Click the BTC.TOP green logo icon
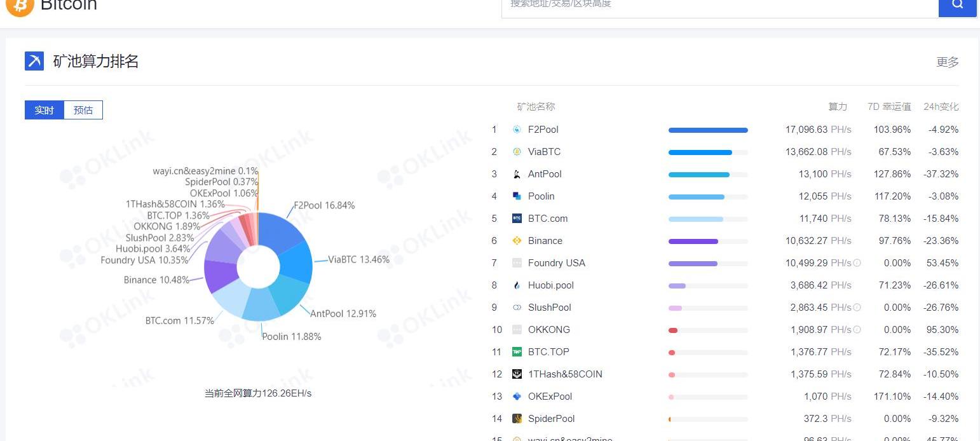The height and width of the screenshot is (441, 980). coord(517,352)
